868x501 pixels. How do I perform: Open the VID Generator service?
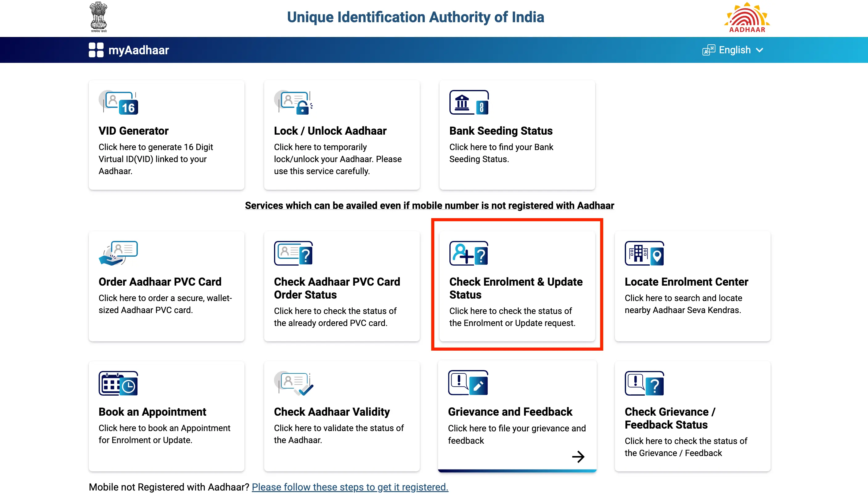(x=166, y=135)
